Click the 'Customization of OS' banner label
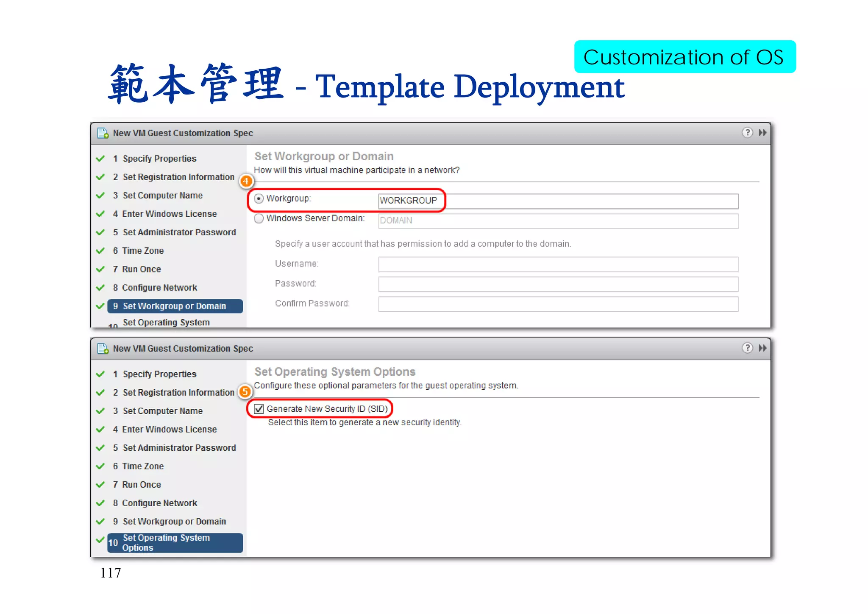This screenshot has width=868, height=614. pos(684,57)
